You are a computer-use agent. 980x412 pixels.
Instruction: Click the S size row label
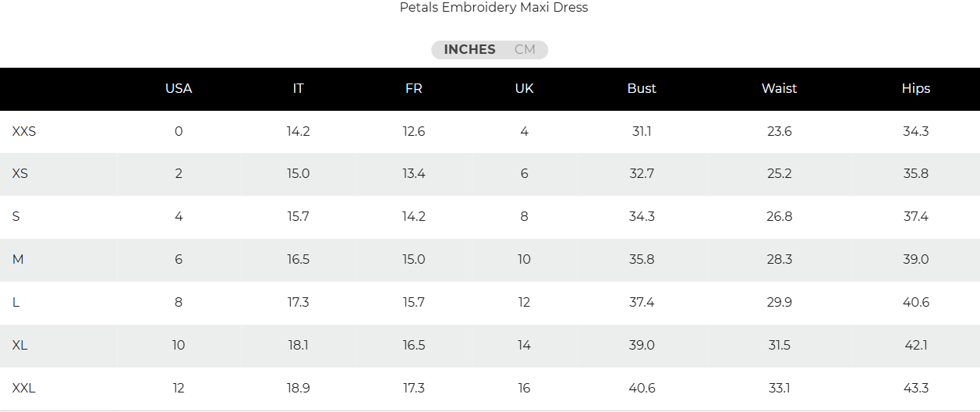(16, 217)
